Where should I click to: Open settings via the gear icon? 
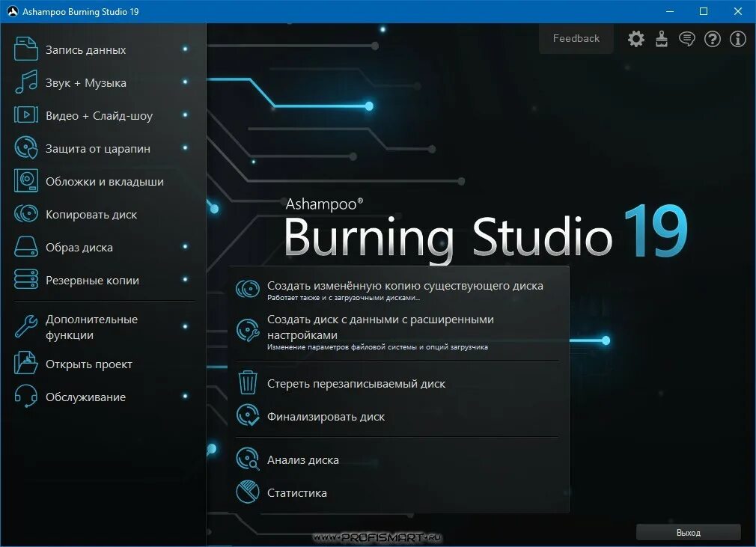tap(636, 39)
